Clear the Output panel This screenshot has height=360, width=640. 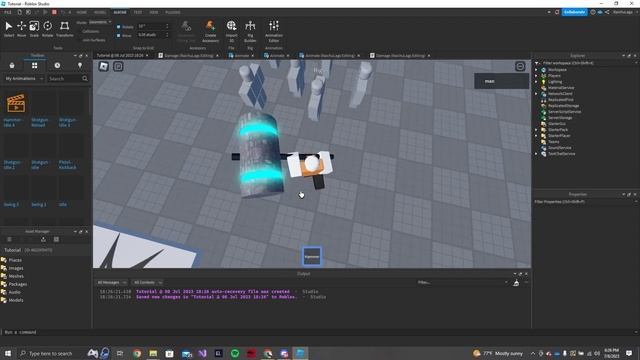(516, 282)
